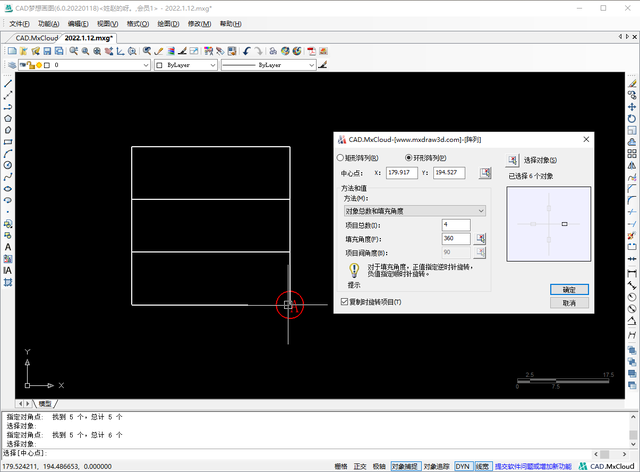Click the Redo arrow icon
This screenshot has height=472, width=640.
pyautogui.click(x=258, y=51)
